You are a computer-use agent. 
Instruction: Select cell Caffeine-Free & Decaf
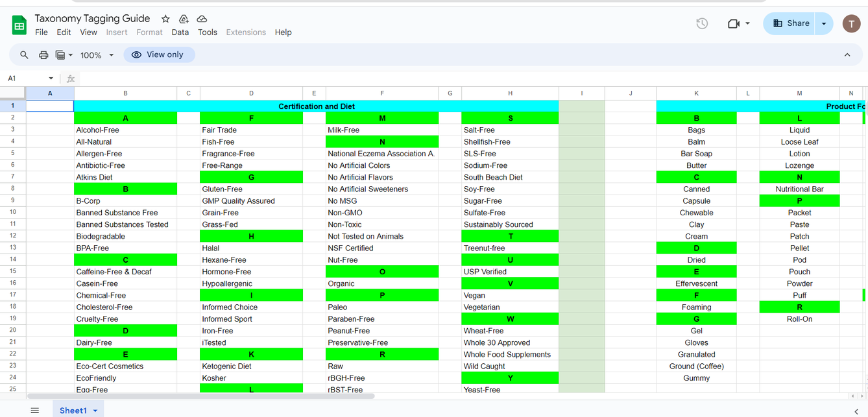125,272
